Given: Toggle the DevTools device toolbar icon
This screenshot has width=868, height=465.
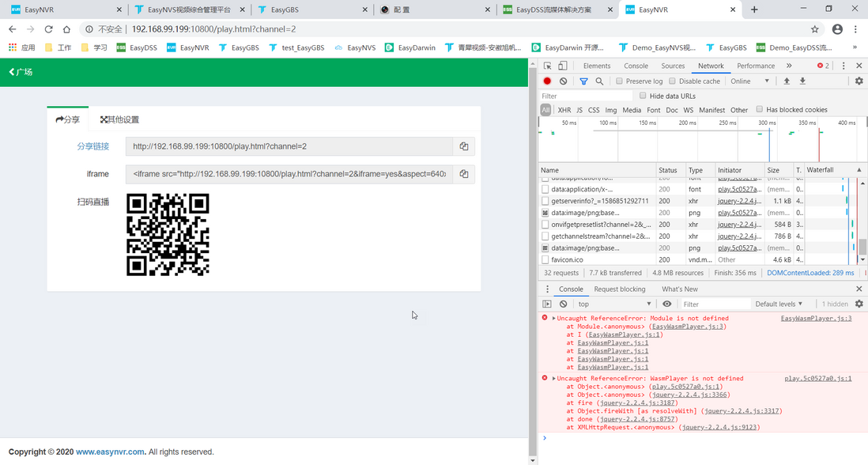Looking at the screenshot, I should [562, 66].
